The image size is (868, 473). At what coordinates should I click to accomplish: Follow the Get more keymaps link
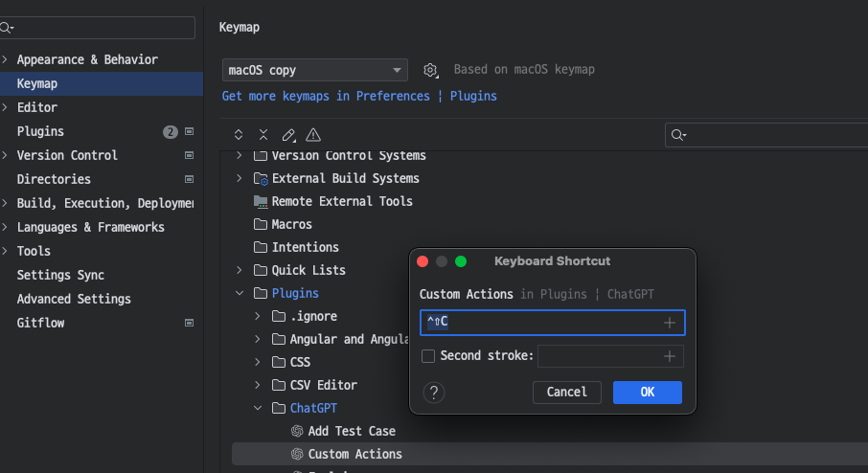coord(326,97)
